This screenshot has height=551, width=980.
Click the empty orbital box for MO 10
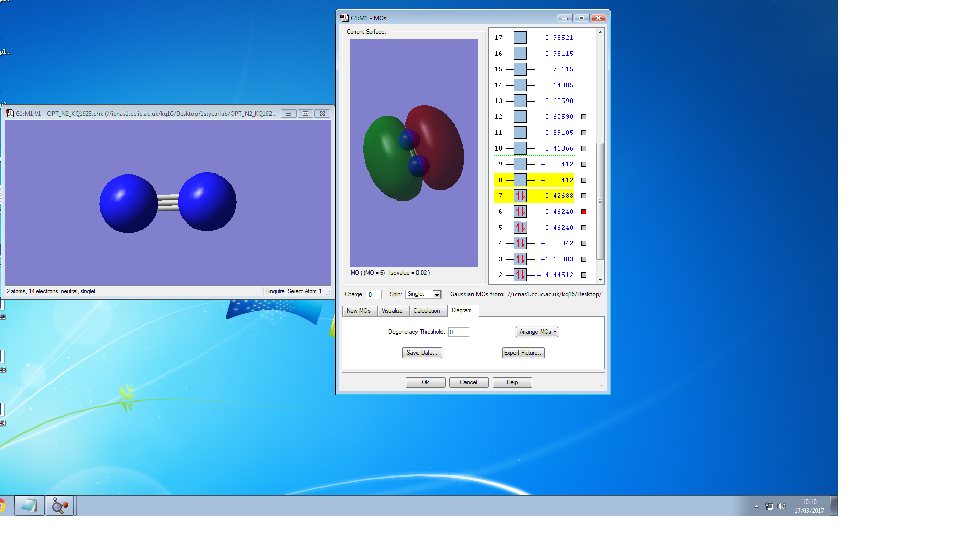click(x=520, y=148)
